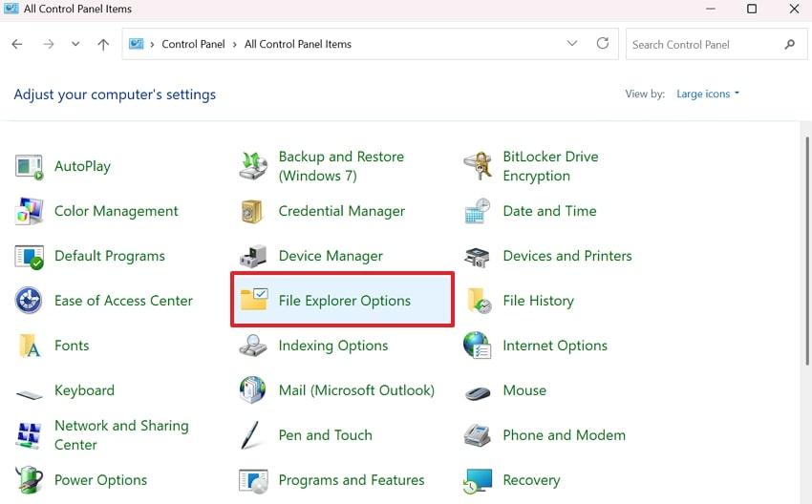Click the Fonts icon
Image resolution: width=812 pixels, height=504 pixels.
[29, 346]
